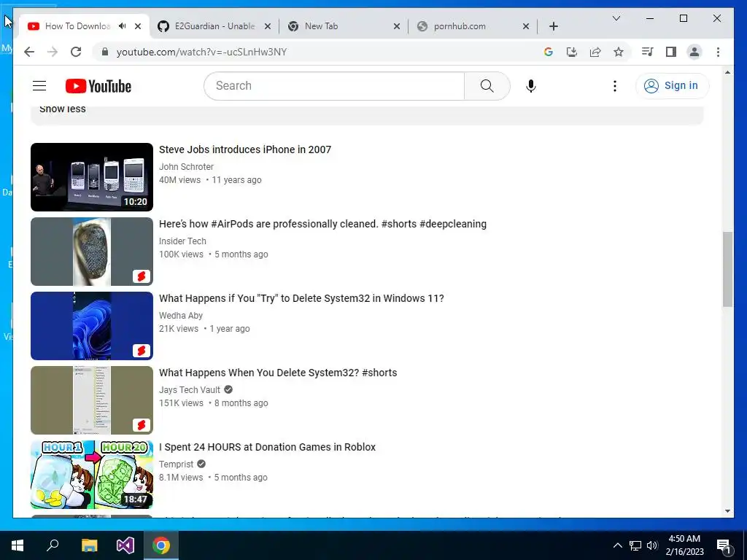Open Jays Tech Vault short thumbnail
747x560 pixels.
[92, 400]
